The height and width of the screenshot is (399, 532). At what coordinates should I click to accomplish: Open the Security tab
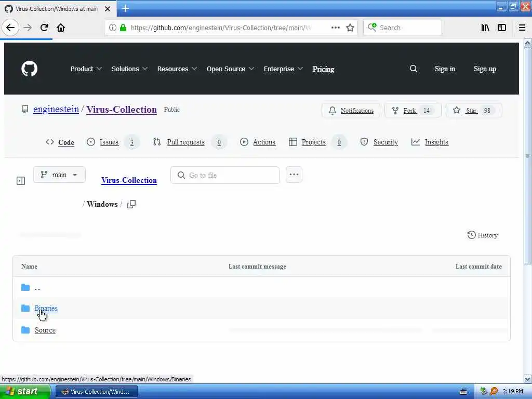click(x=379, y=142)
